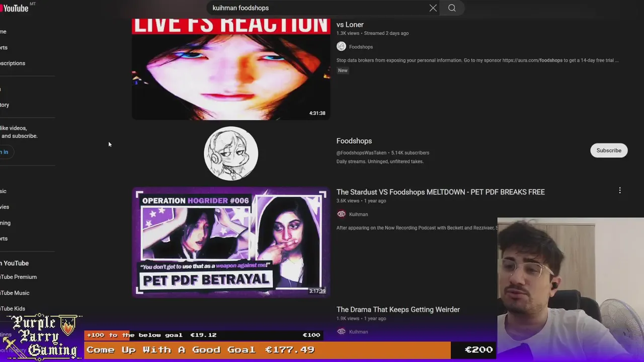Open the LIVE FS REACTION video thumbnail
This screenshot has height=362, width=644.
[231, 69]
